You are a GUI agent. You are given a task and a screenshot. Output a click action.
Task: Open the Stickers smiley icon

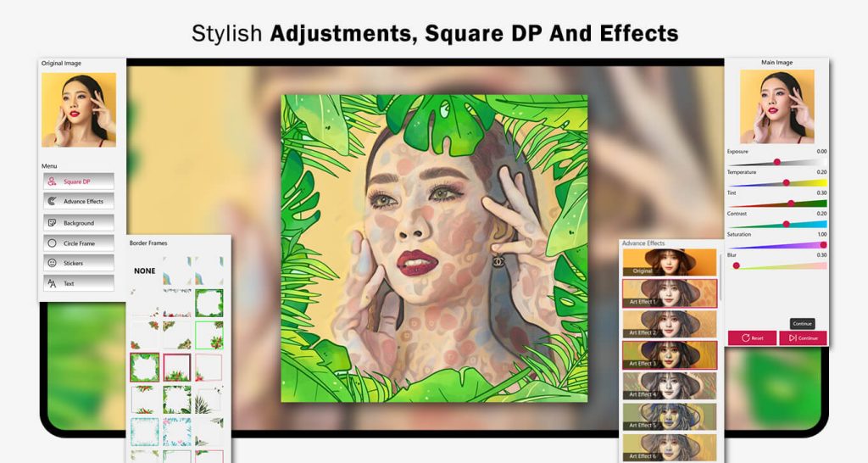[x=52, y=263]
